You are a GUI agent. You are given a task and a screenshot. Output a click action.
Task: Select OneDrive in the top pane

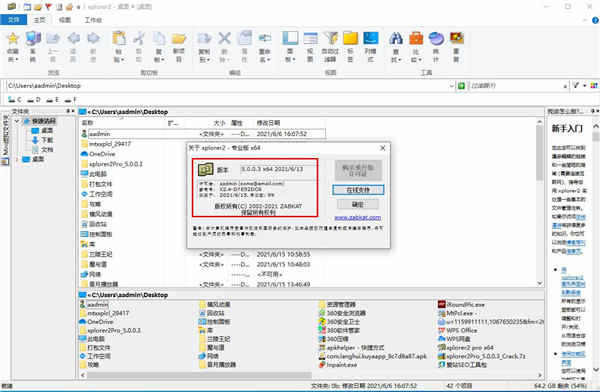tap(98, 154)
